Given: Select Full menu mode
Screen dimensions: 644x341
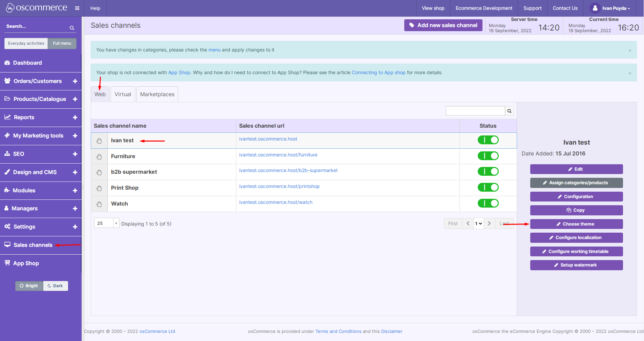Looking at the screenshot, I should coord(62,43).
